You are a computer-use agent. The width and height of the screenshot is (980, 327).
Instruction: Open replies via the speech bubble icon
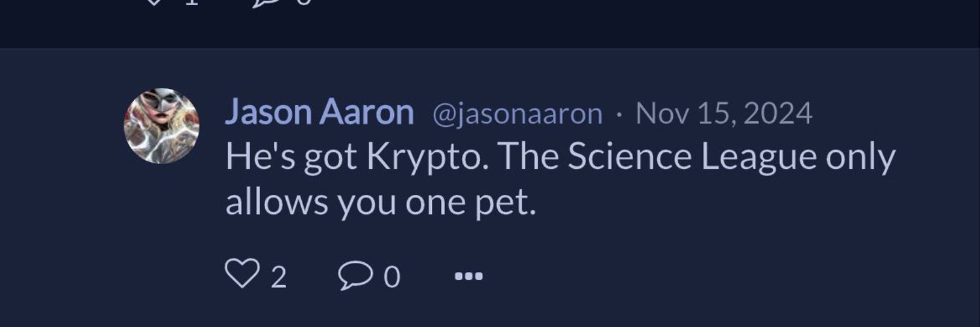pos(355,275)
